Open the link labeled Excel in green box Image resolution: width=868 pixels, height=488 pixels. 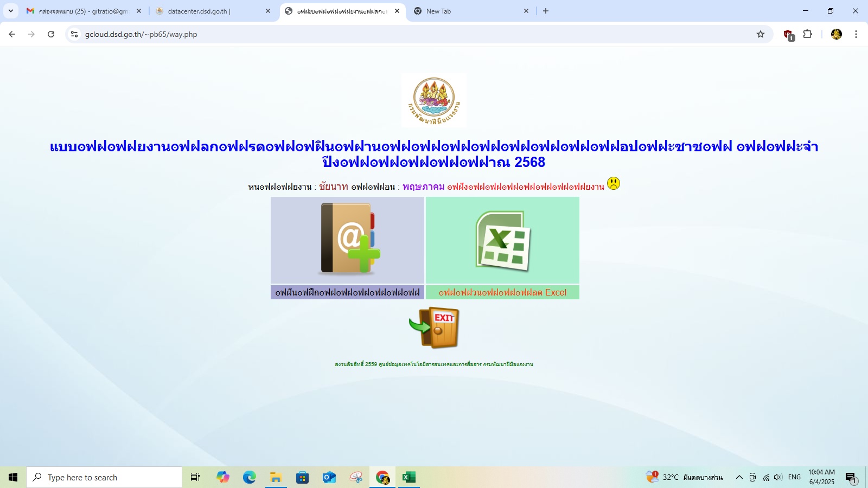click(502, 292)
